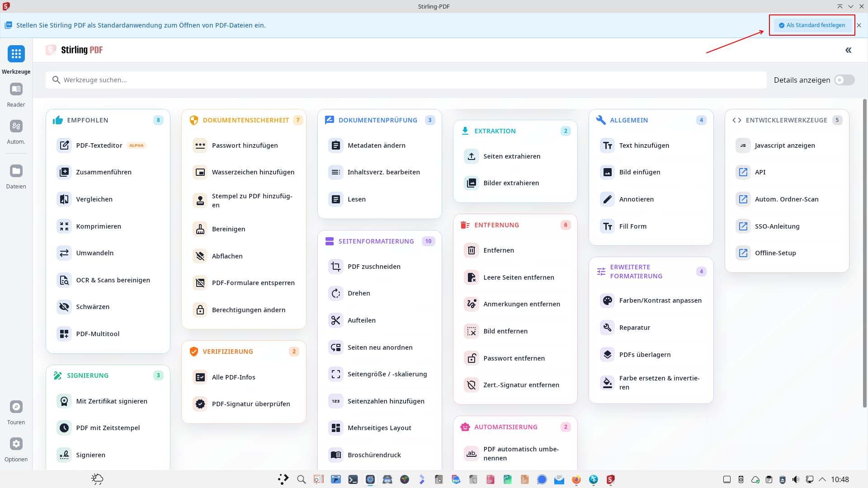868x488 pixels.
Task: Open the Reparatur wrench tool icon
Action: [607, 328]
